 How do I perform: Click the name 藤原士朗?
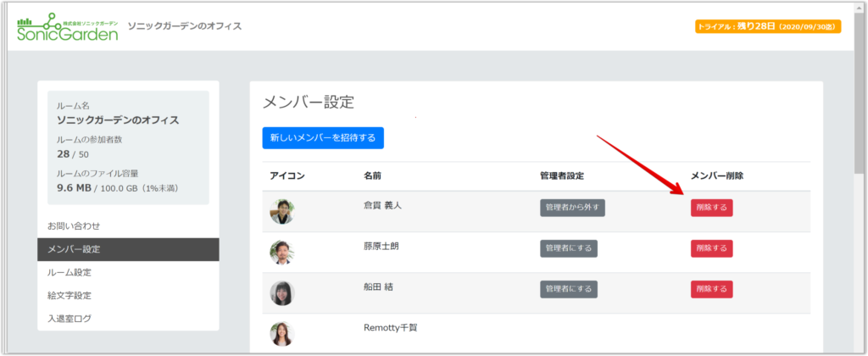[381, 247]
